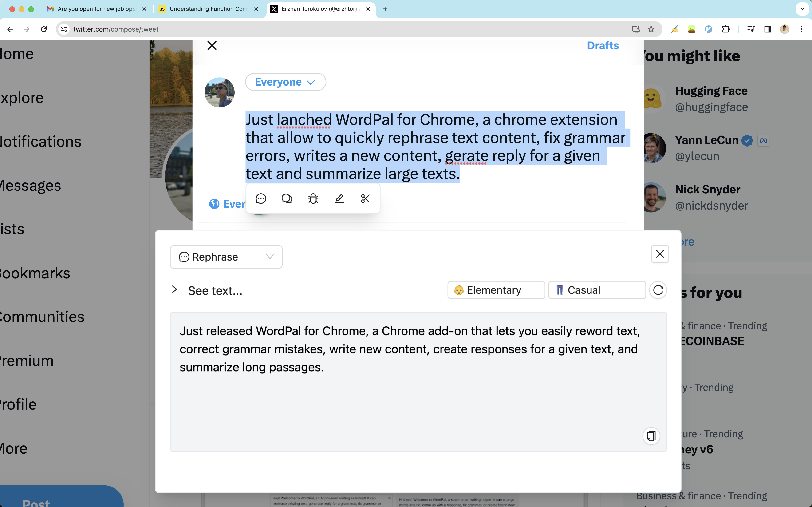Image resolution: width=812 pixels, height=507 pixels.
Task: Open the Drafts link
Action: click(603, 46)
